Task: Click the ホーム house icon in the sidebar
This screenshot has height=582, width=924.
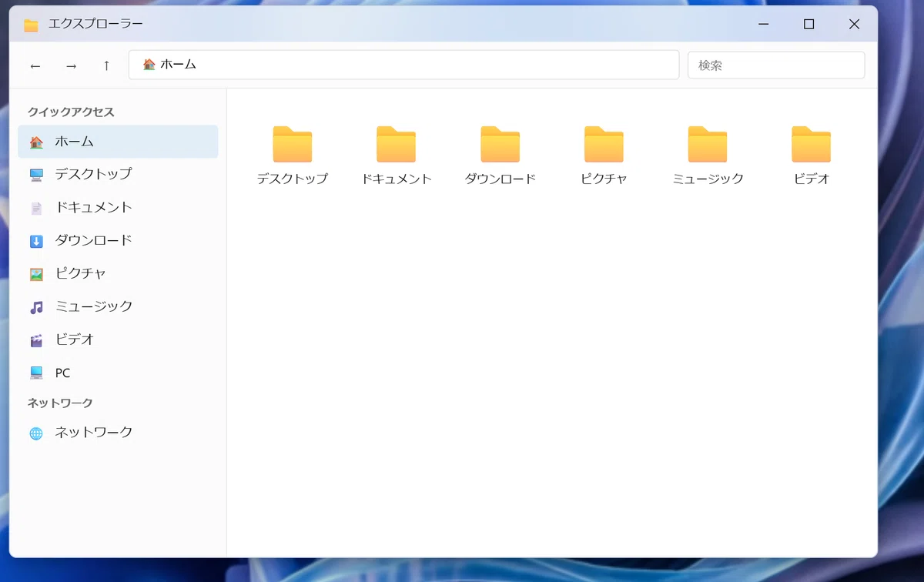Action: (36, 142)
